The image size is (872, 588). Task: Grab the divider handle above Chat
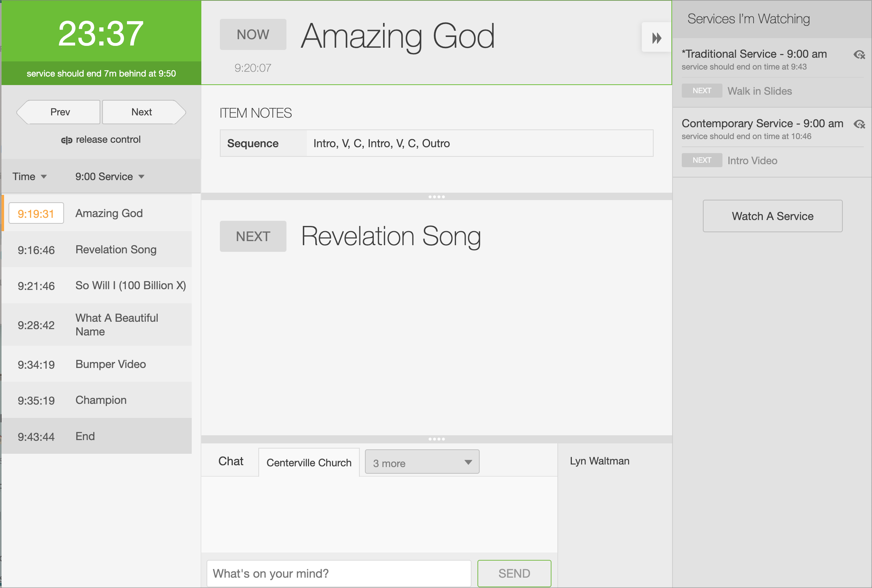(436, 439)
